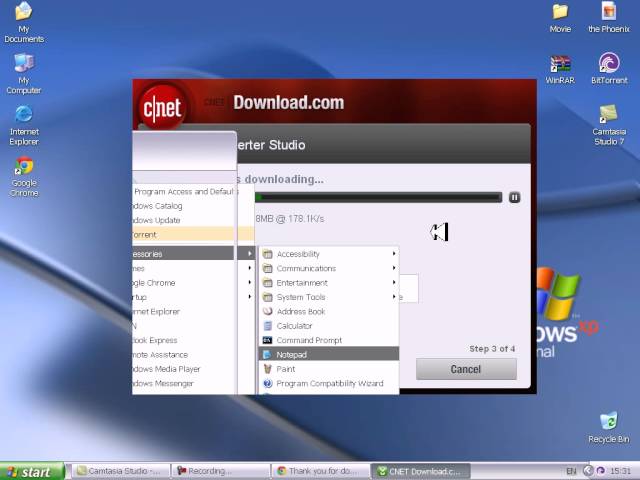
Task: Expand arrow beside System Tools
Action: (x=394, y=297)
